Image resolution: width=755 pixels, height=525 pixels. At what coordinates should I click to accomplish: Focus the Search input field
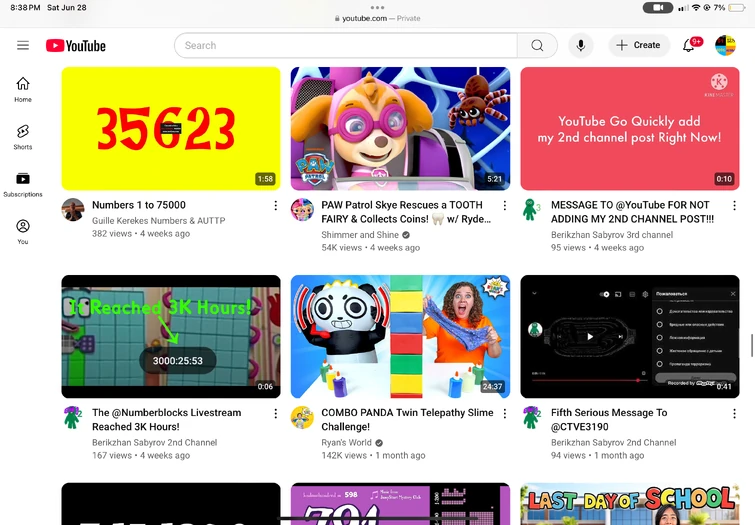pos(346,45)
